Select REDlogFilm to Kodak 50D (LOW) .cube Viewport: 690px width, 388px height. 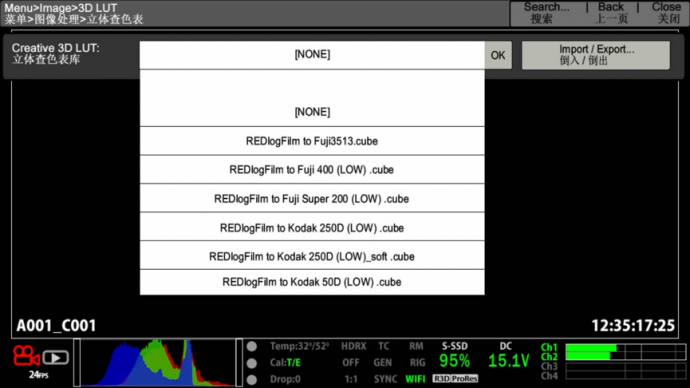(x=312, y=282)
